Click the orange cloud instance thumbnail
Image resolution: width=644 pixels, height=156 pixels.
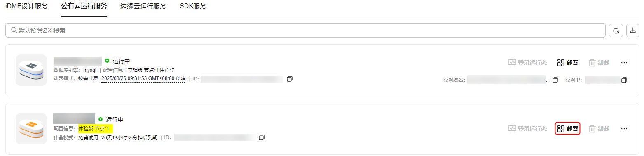[x=31, y=129]
